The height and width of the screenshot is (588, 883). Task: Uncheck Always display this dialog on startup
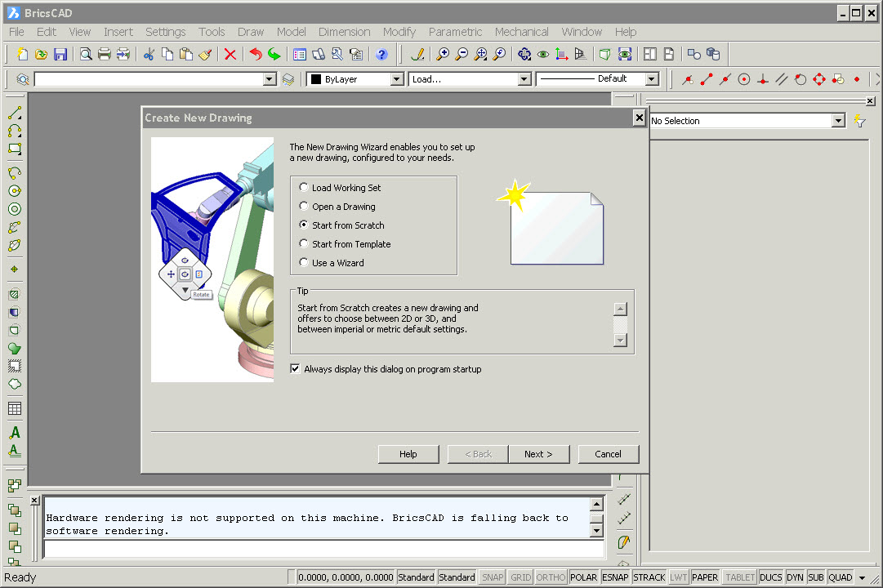click(x=295, y=369)
